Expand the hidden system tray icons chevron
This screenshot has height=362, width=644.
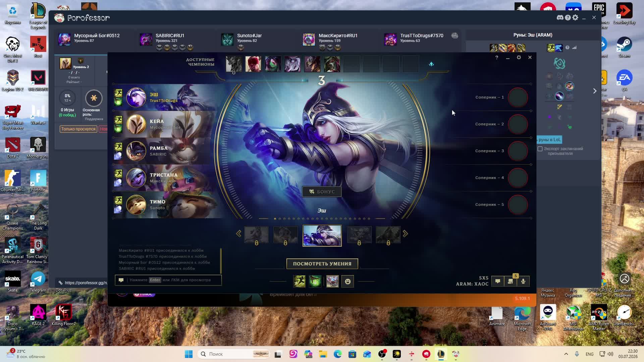[x=566, y=354]
